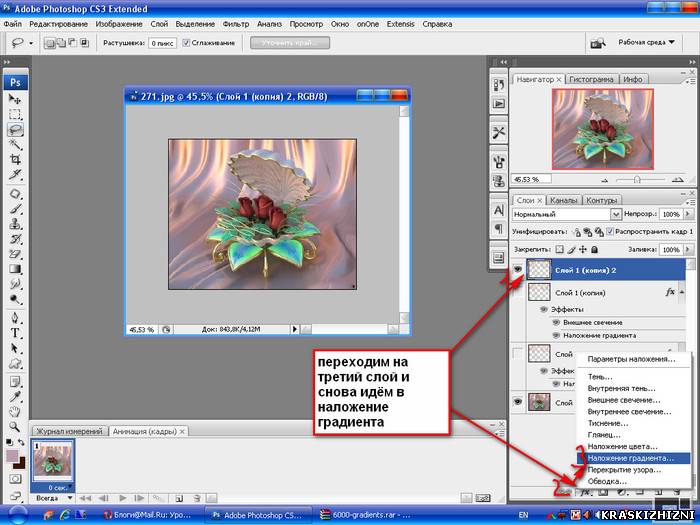Open Рабочая среда workspace dropdown

[x=646, y=42]
